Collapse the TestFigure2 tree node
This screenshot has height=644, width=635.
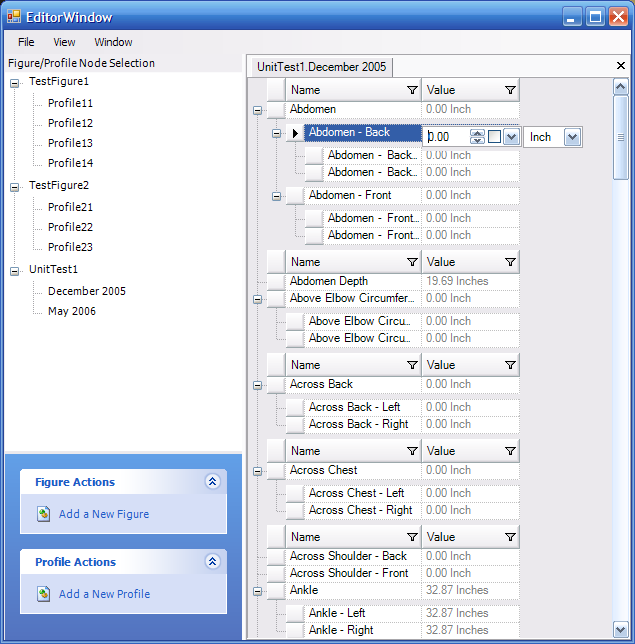[x=14, y=187]
